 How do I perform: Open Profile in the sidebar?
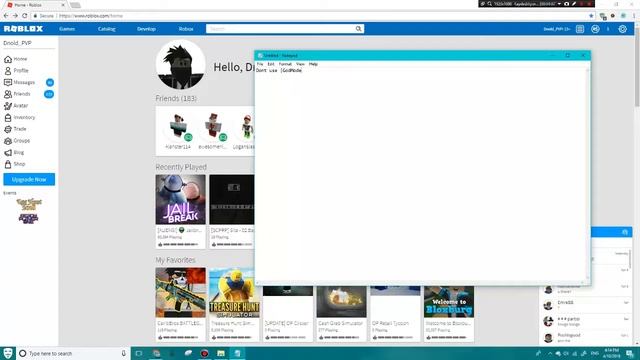tap(16, 71)
